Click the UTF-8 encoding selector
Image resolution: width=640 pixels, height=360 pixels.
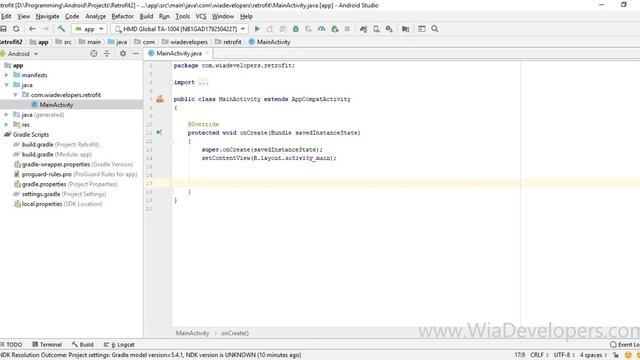[564, 355]
